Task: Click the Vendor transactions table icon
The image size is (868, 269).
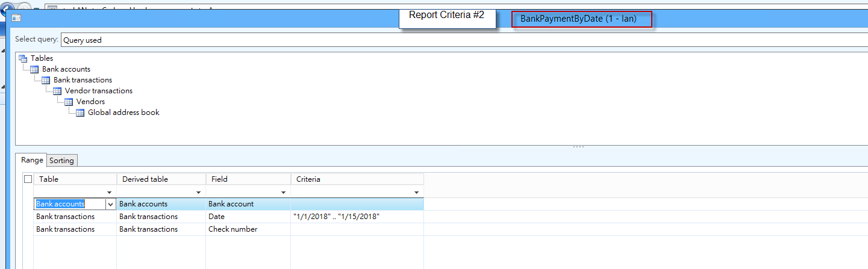Action: click(57, 91)
